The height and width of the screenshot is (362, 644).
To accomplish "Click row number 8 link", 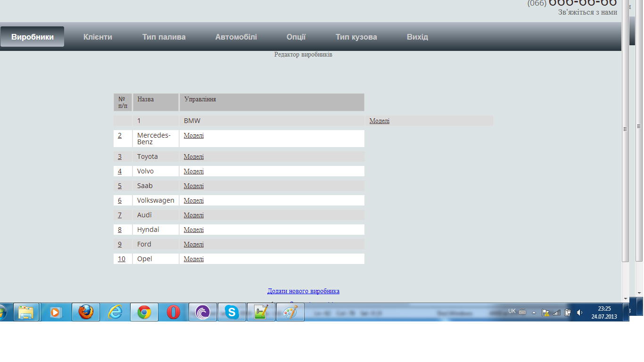I will (x=120, y=230).
